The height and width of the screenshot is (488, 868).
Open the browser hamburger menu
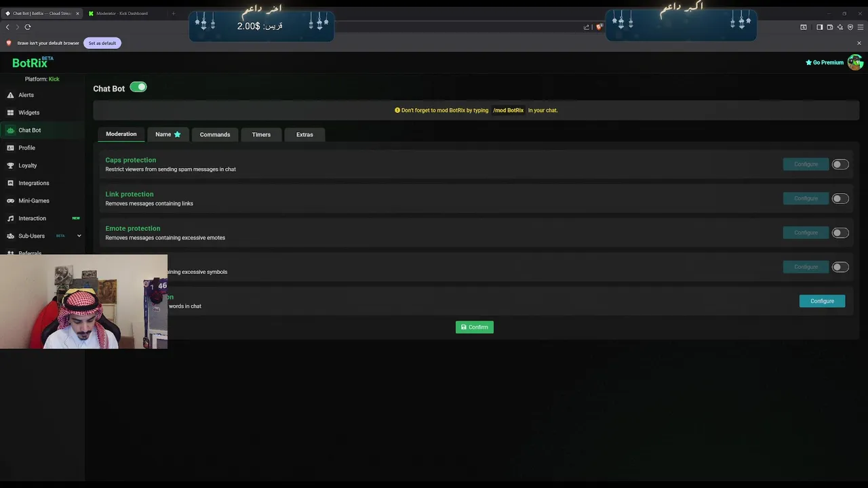(861, 27)
